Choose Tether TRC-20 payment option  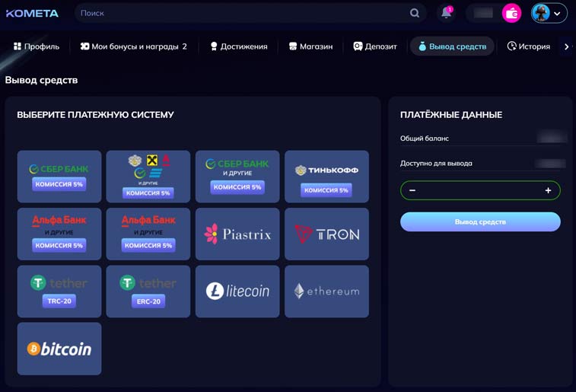(59, 292)
